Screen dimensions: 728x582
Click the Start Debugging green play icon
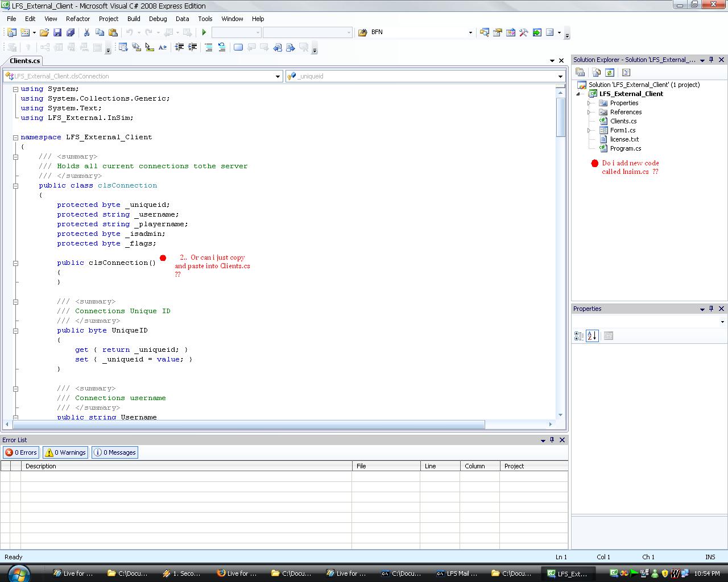click(x=204, y=32)
